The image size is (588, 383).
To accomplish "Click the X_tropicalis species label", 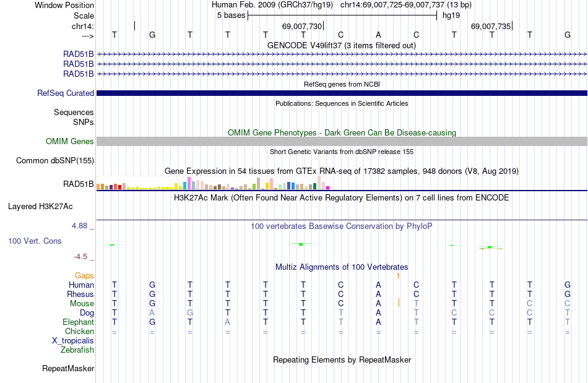I will [73, 341].
